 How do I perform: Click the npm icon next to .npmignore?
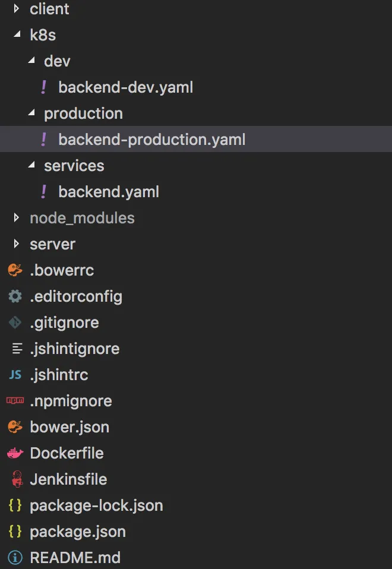point(15,401)
